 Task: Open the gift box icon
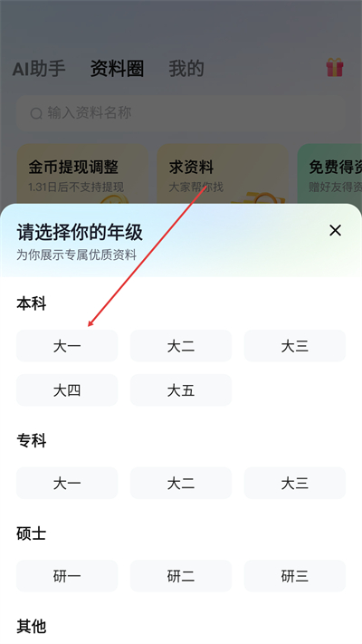tap(335, 67)
